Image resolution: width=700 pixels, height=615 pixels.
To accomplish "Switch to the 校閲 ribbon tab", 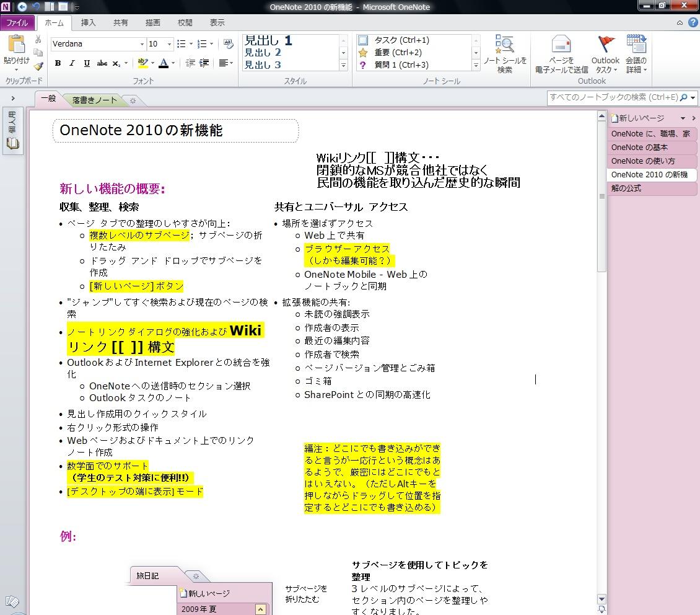I will pos(185,23).
